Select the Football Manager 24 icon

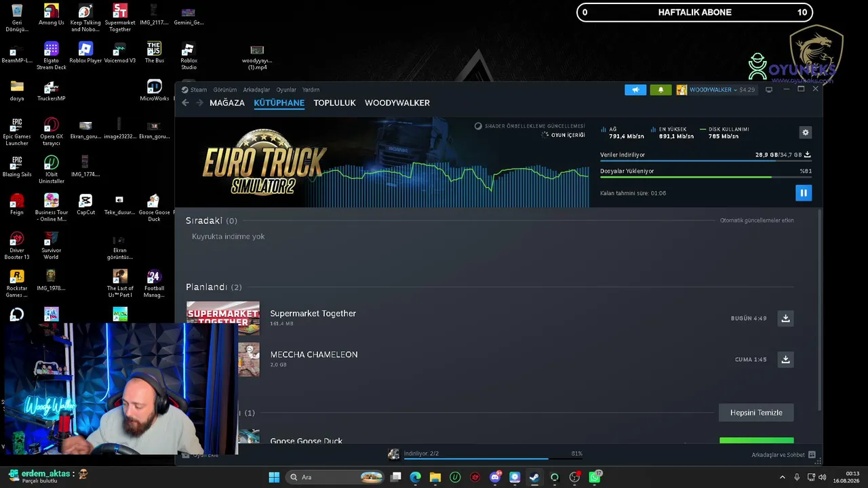[155, 283]
